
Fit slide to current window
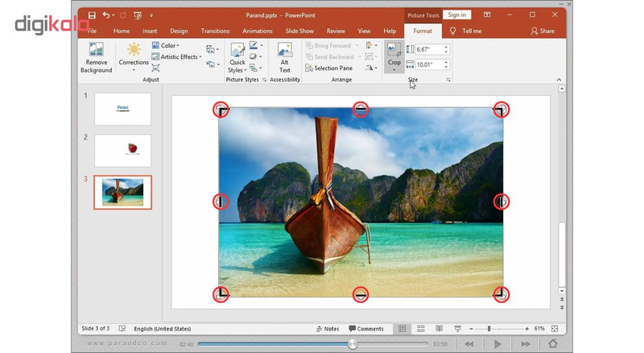click(555, 329)
